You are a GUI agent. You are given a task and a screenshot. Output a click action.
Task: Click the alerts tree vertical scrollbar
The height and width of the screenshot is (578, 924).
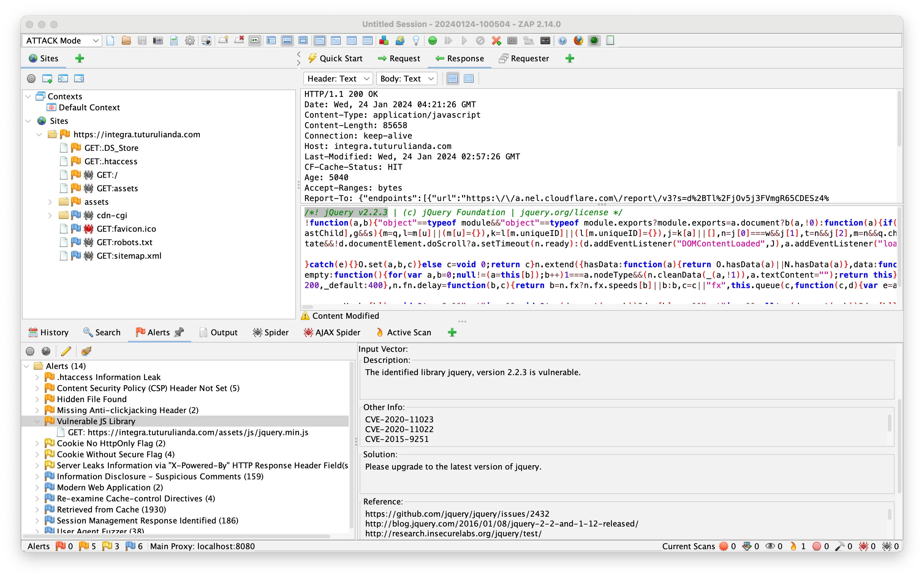[x=352, y=445]
